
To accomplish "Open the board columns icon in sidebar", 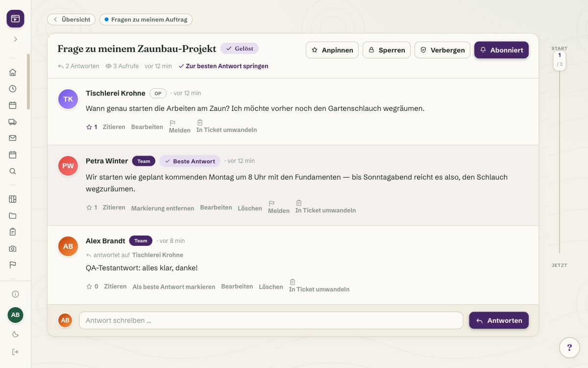I will pyautogui.click(x=13, y=199).
